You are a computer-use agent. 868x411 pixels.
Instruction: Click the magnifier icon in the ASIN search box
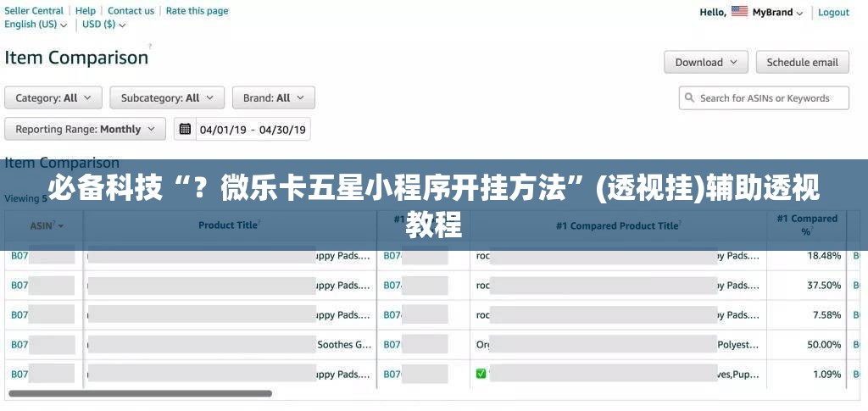pyautogui.click(x=689, y=98)
